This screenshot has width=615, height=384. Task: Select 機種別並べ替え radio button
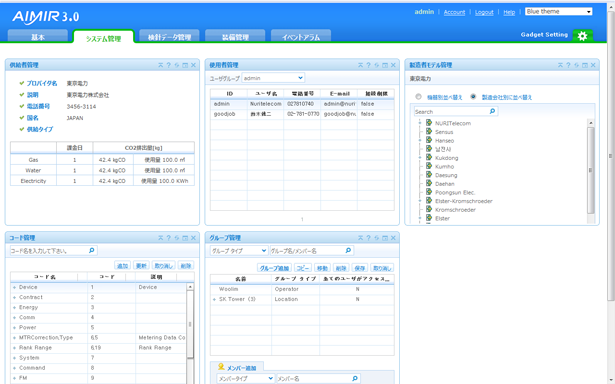click(418, 96)
